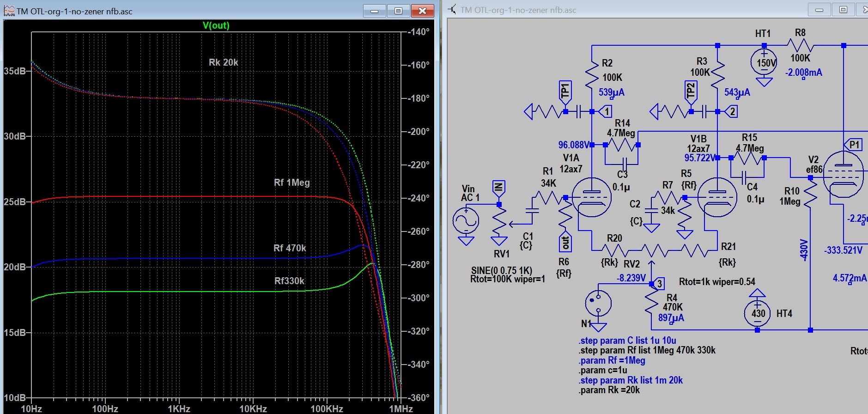Minimize the schematic window
The width and height of the screenshot is (868, 414).
point(819,9)
